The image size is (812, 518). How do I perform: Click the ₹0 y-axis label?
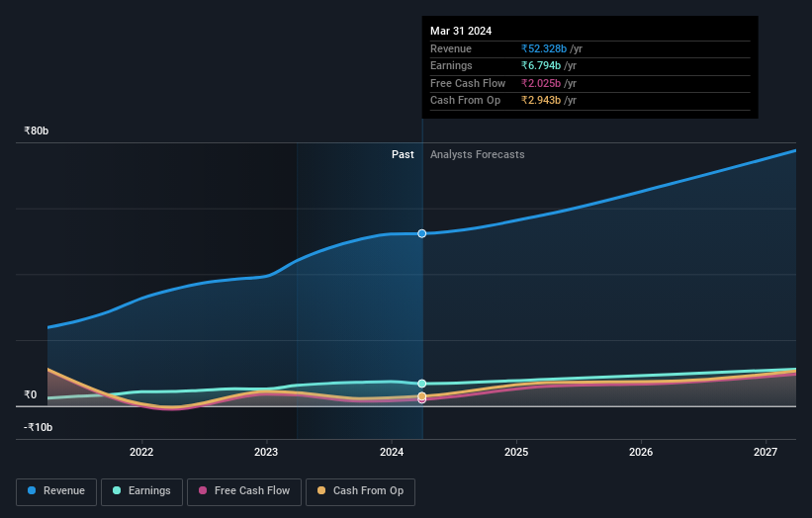tap(31, 394)
